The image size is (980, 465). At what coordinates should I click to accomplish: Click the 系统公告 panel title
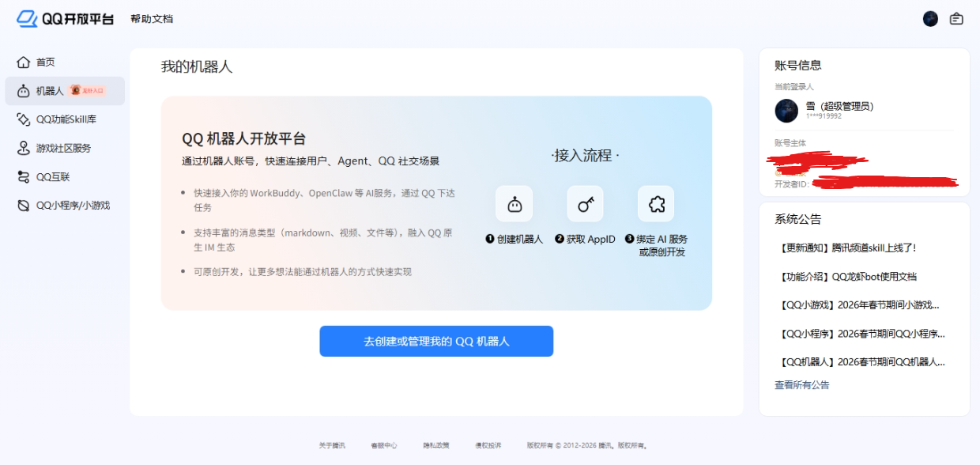point(798,219)
